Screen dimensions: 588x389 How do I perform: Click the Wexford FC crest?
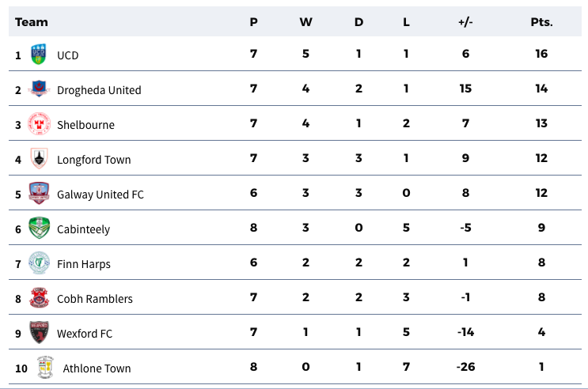(x=39, y=332)
